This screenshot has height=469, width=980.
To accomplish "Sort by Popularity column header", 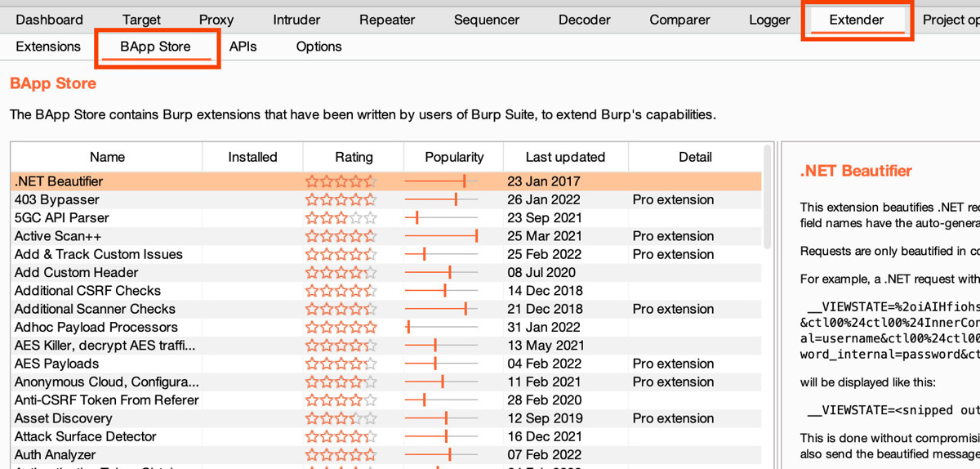I will (x=454, y=157).
